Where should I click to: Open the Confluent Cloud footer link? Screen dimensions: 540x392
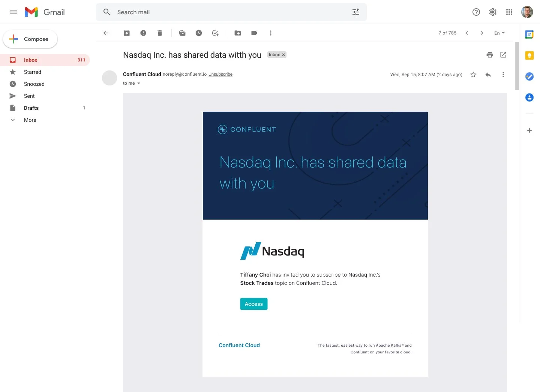[x=239, y=345]
